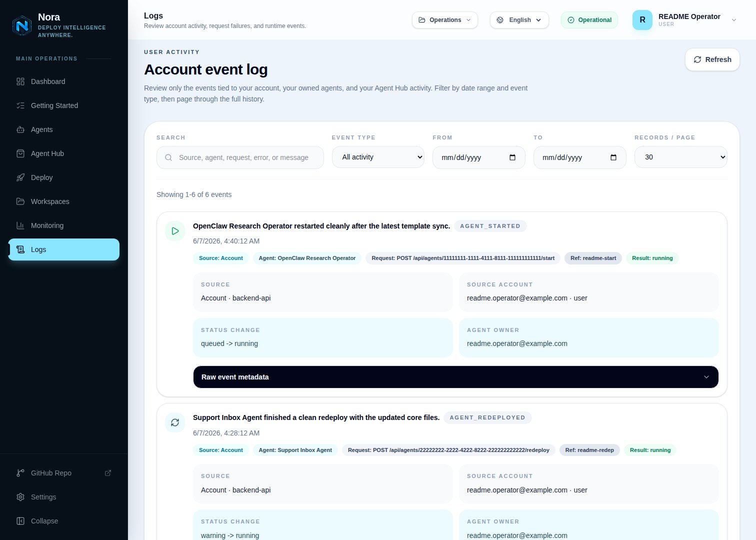
Task: Open the Agents section
Action: [x=64, y=129]
